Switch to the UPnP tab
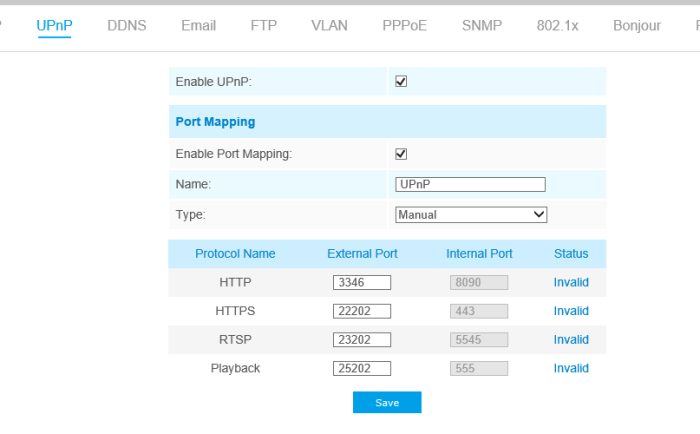The image size is (700, 434). 54,25
